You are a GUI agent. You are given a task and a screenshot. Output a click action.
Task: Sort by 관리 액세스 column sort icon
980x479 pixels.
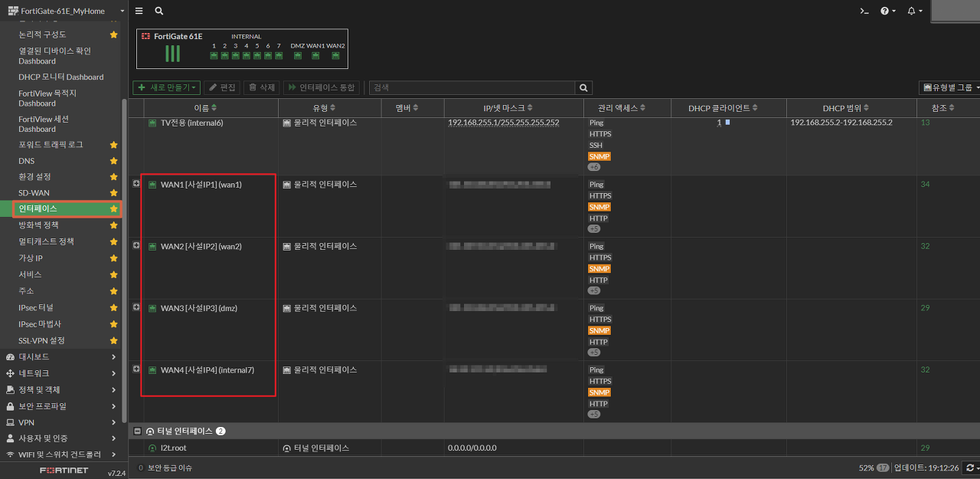pyautogui.click(x=641, y=108)
